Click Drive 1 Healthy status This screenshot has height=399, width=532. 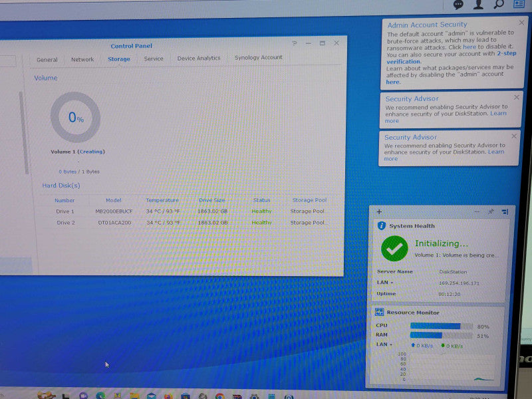[x=261, y=211]
